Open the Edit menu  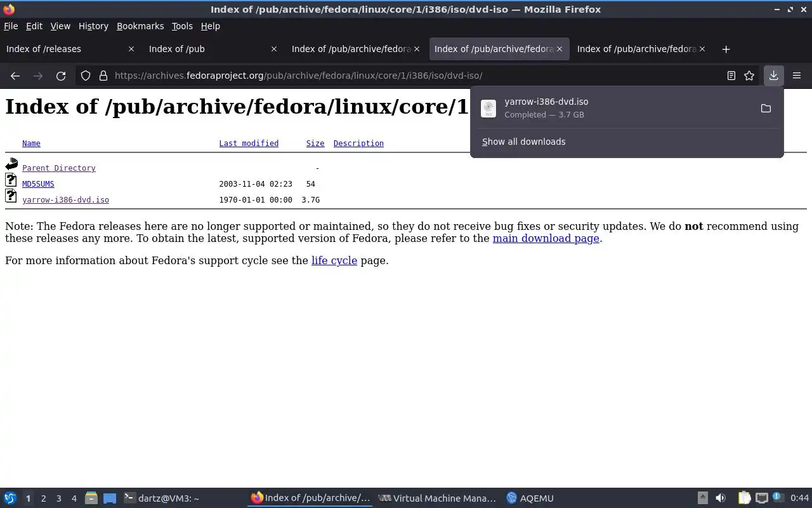34,26
